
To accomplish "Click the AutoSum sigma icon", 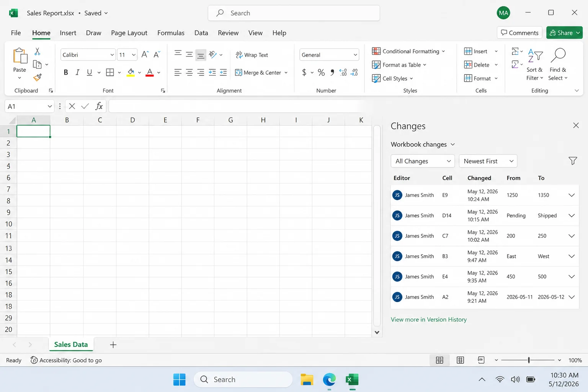I will click(x=515, y=51).
